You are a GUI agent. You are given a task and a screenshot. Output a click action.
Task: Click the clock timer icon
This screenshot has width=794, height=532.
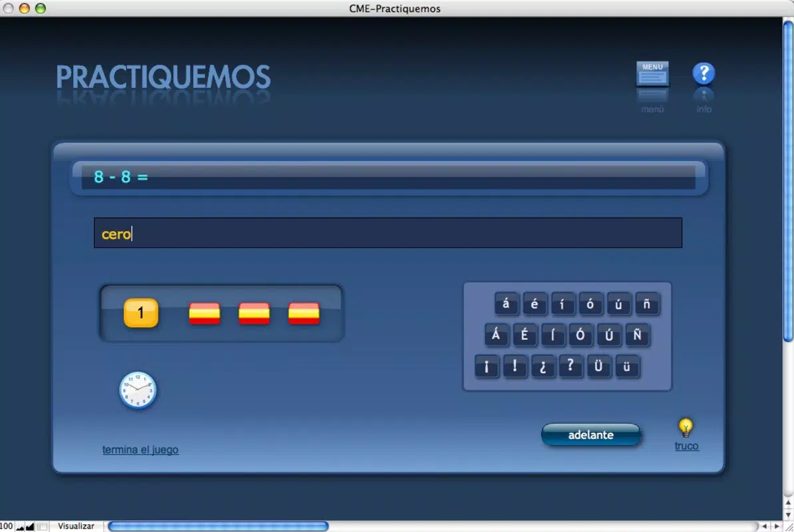pos(138,390)
